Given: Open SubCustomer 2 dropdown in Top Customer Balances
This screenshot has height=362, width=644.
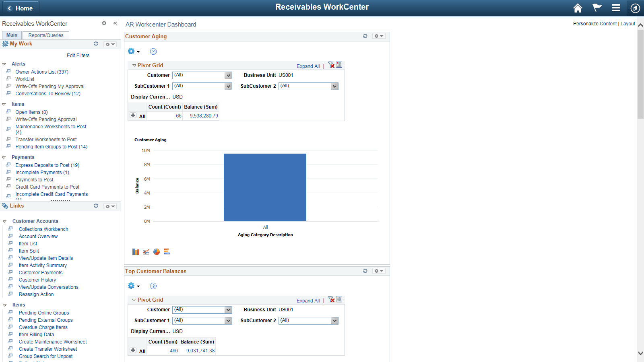Looking at the screenshot, I should [x=334, y=321].
